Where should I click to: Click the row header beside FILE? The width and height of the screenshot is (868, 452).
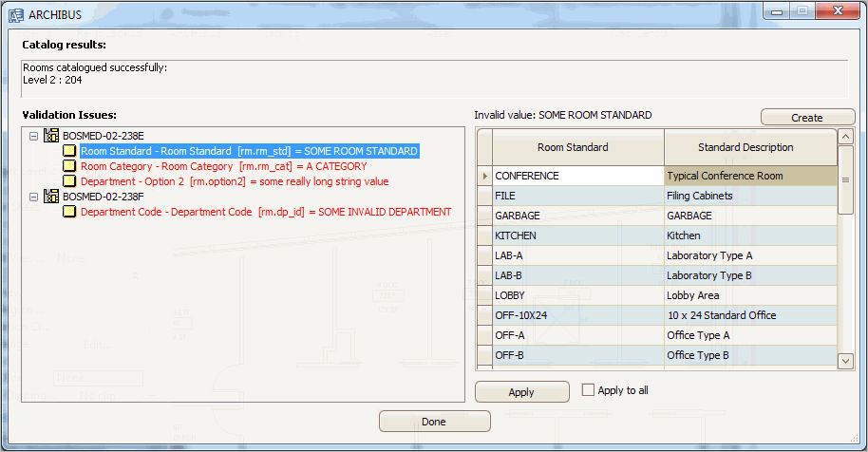[x=485, y=196]
